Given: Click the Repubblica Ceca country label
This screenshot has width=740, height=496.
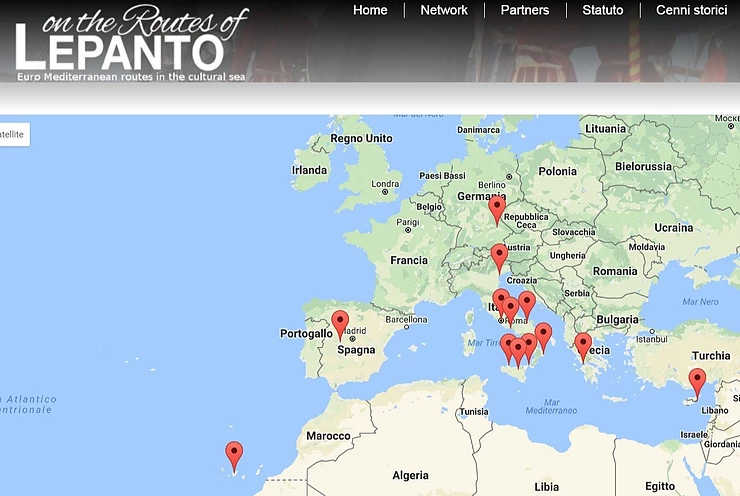Looking at the screenshot, I should [526, 220].
